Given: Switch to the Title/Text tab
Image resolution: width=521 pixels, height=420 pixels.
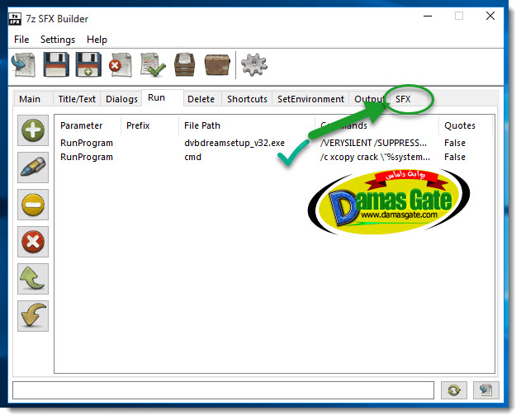Looking at the screenshot, I should (77, 99).
